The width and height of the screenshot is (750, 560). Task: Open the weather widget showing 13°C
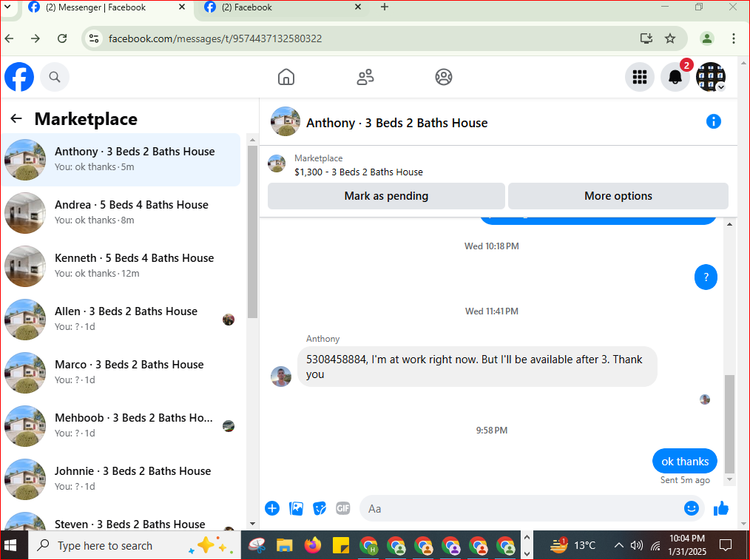[572, 545]
